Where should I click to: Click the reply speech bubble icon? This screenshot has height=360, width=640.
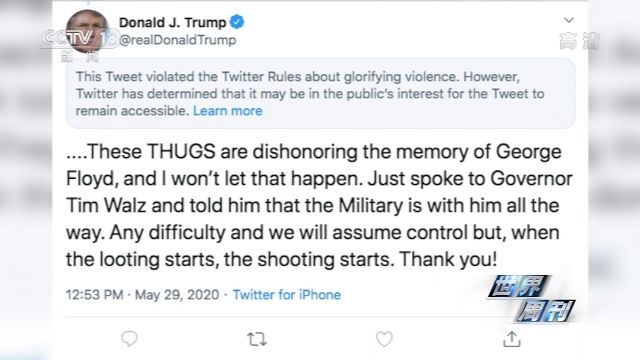pyautogui.click(x=129, y=339)
